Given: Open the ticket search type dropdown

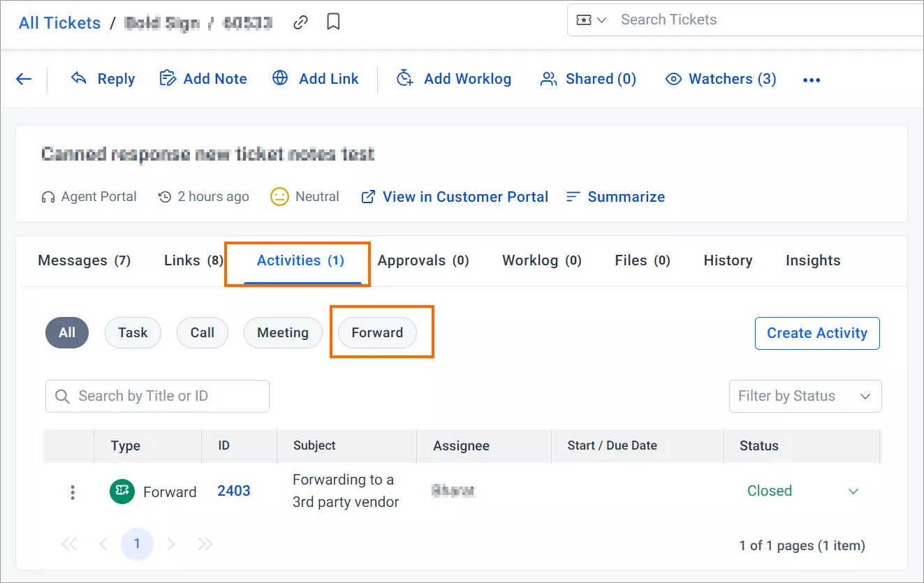Looking at the screenshot, I should pos(592,20).
